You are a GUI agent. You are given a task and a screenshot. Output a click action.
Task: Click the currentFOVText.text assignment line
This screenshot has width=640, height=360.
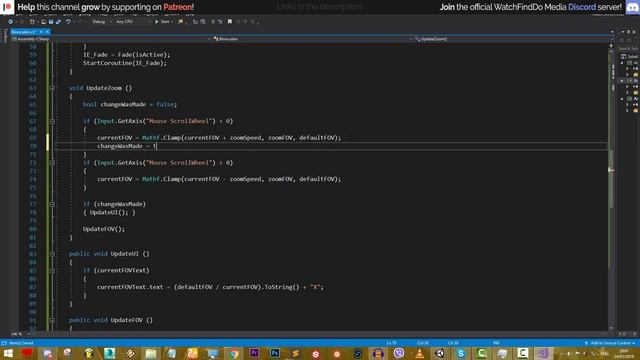click(x=210, y=287)
